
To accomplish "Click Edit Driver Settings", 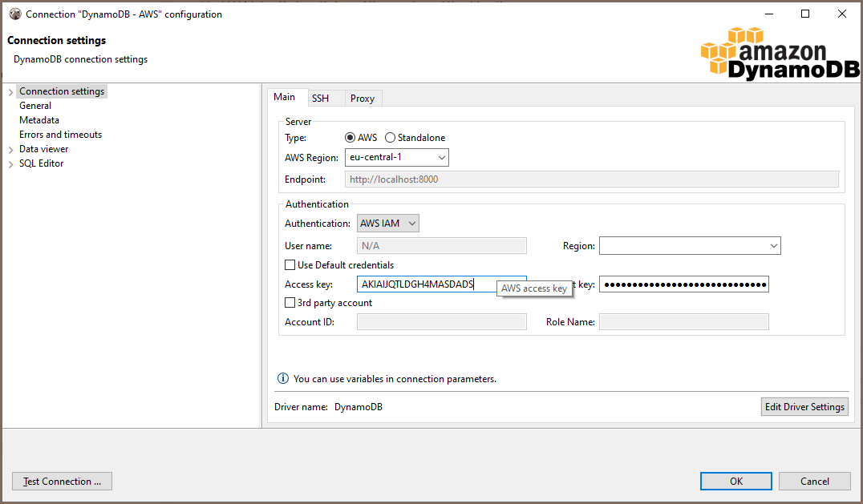I will pos(804,406).
